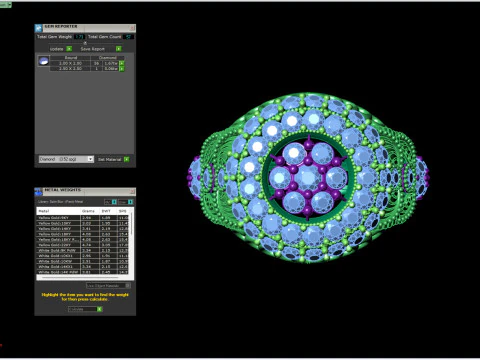The height and width of the screenshot is (360, 480).
Task: Click green arrow beside the 2.00 X 2.00 row
Action: point(122,63)
